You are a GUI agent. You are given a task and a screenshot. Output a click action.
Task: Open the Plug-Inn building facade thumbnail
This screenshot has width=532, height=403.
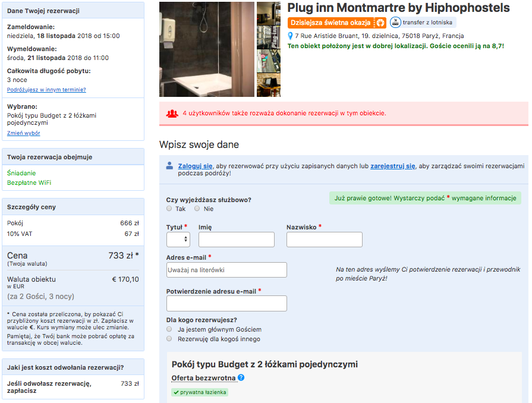pyautogui.click(x=268, y=37)
